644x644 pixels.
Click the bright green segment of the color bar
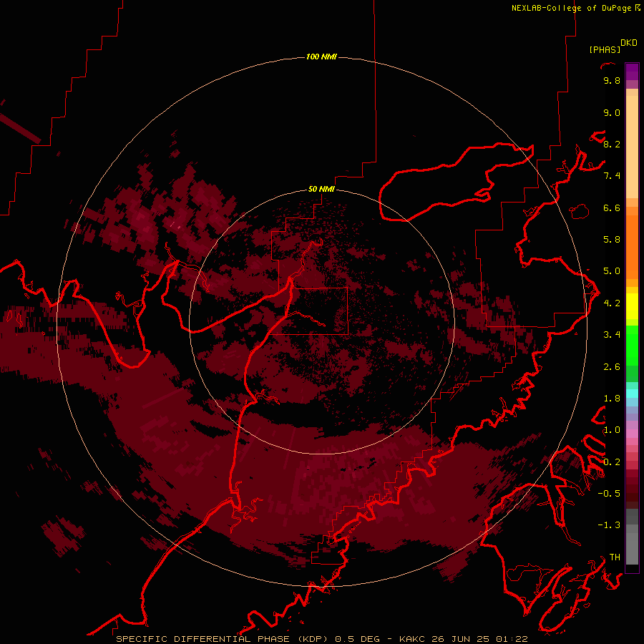pyautogui.click(x=632, y=345)
